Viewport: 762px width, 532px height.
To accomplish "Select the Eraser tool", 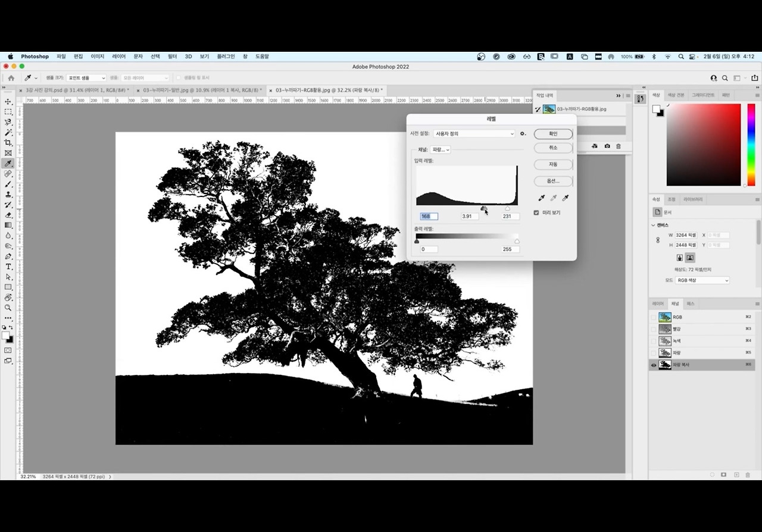I will 8,215.
